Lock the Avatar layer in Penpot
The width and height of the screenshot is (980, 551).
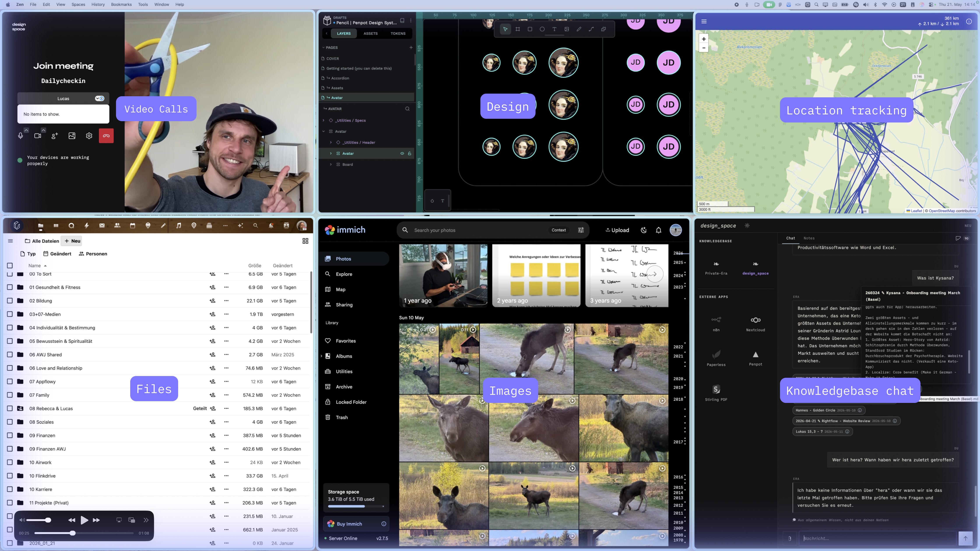pyautogui.click(x=410, y=154)
